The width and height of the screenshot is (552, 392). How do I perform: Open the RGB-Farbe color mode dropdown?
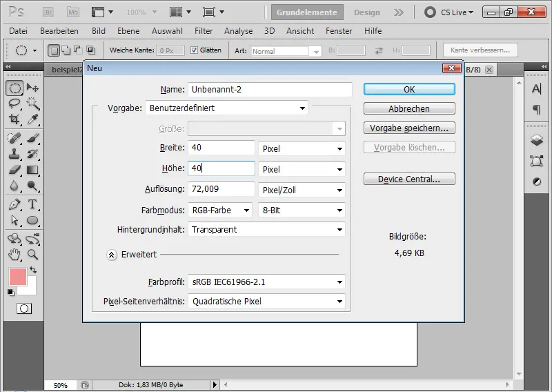[220, 210]
